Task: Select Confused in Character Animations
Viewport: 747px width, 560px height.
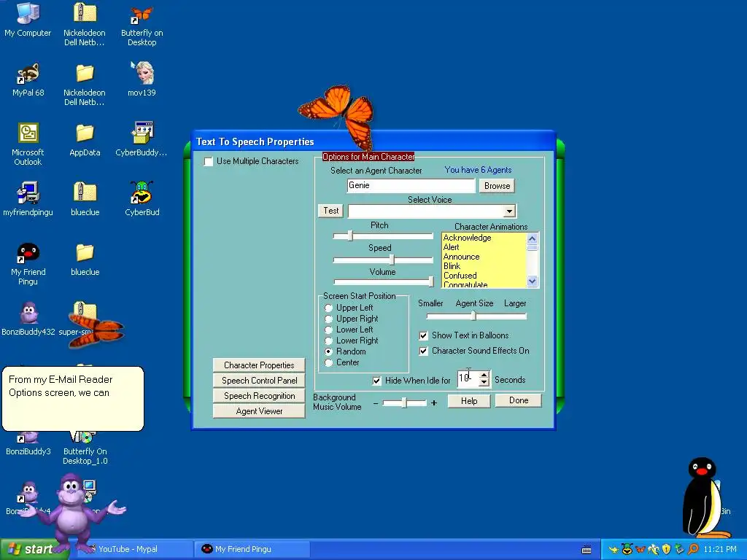Action: [460, 276]
